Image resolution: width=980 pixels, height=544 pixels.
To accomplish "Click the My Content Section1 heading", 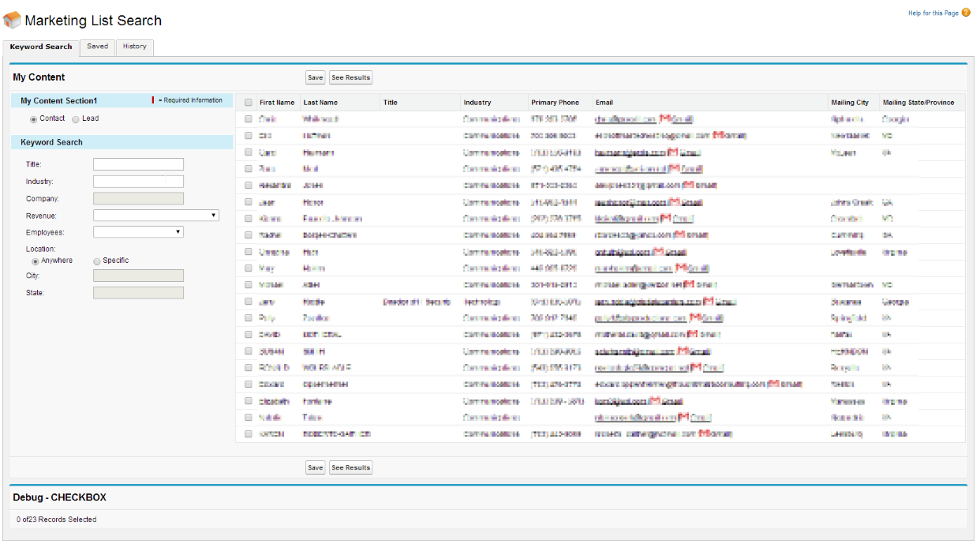I will [59, 101].
